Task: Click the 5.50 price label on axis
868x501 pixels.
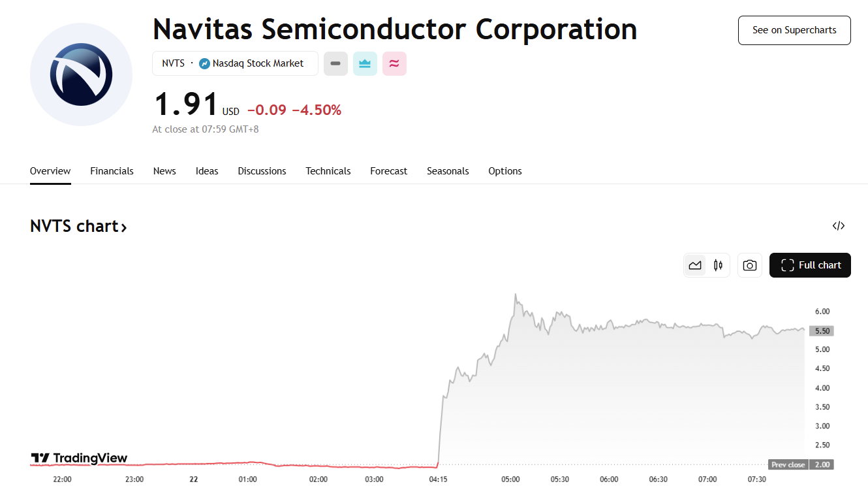Action: (822, 331)
